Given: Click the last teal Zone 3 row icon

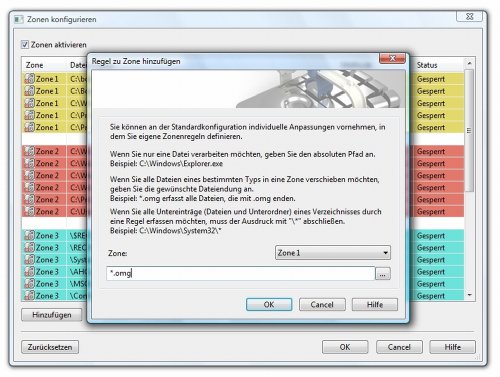Looking at the screenshot, I should tap(29, 295).
